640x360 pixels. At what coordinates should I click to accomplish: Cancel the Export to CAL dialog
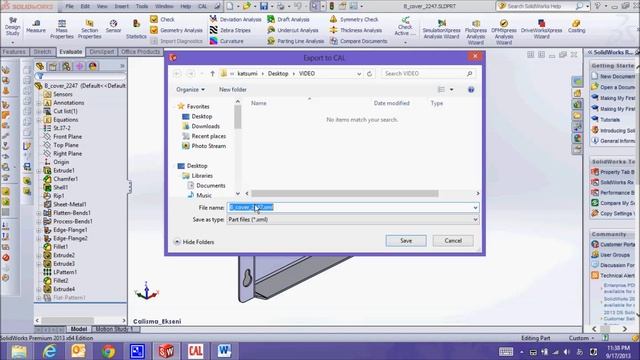pyautogui.click(x=453, y=241)
